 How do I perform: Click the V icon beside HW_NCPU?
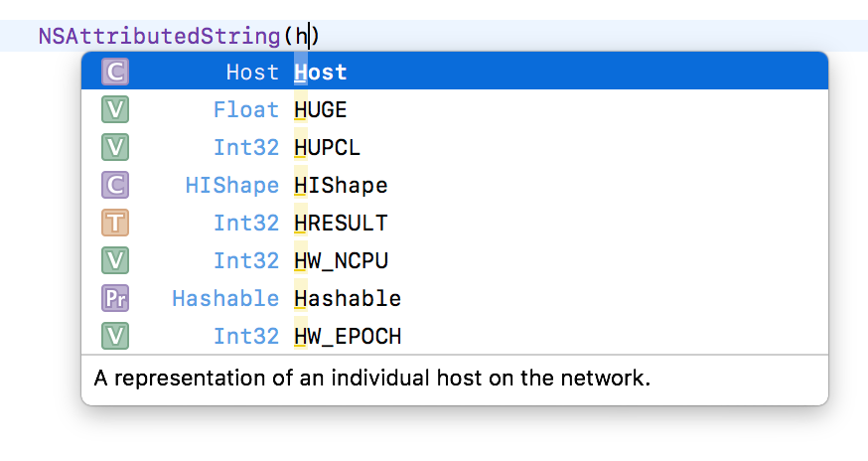click(x=115, y=260)
